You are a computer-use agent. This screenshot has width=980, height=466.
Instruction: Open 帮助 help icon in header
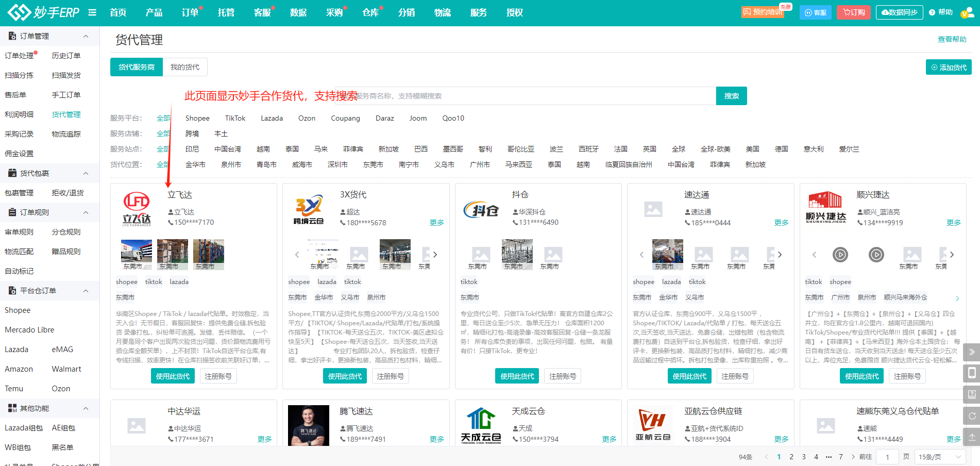[x=941, y=12]
